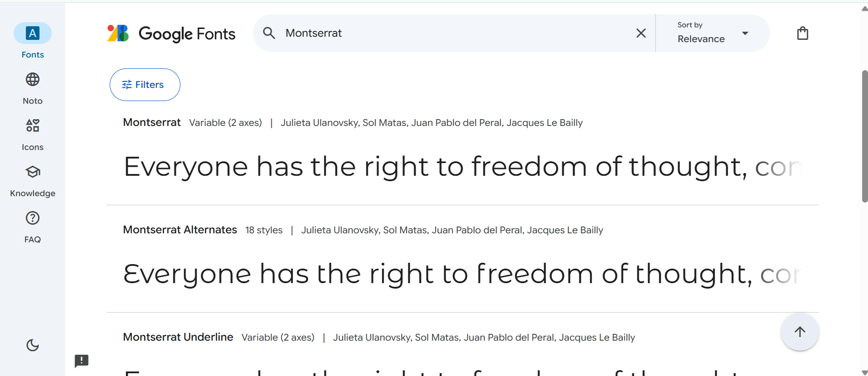868x376 pixels.
Task: Open the search magnifier in the search bar
Action: pos(269,33)
